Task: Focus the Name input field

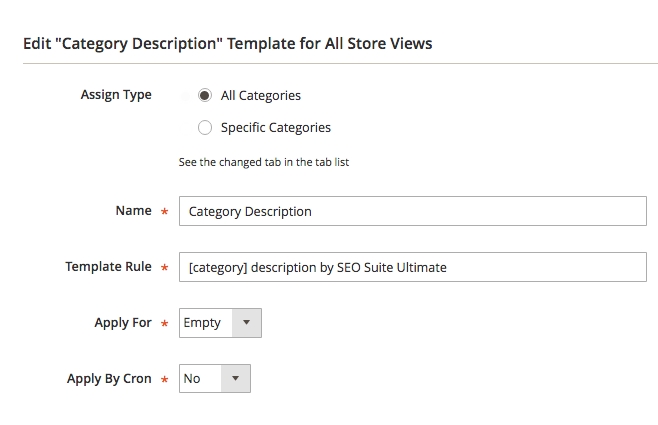Action: coord(412,211)
